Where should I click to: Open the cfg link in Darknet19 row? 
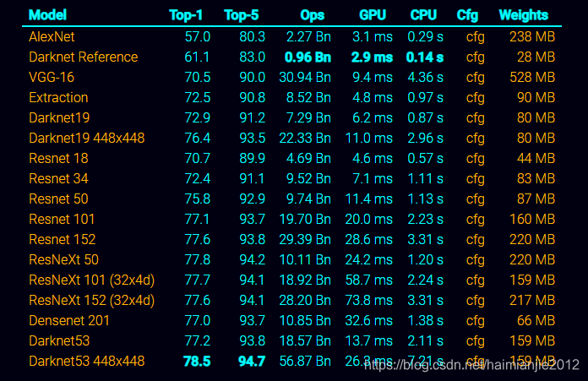pos(475,118)
